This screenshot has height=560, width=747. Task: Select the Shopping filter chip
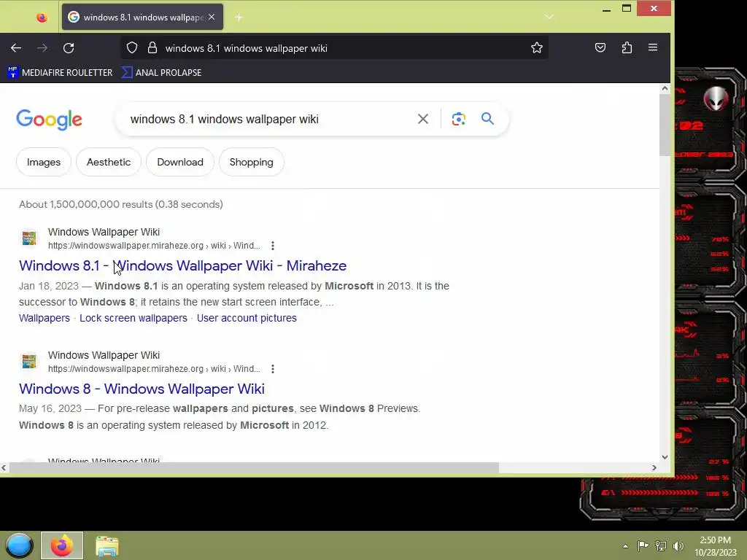pyautogui.click(x=252, y=162)
